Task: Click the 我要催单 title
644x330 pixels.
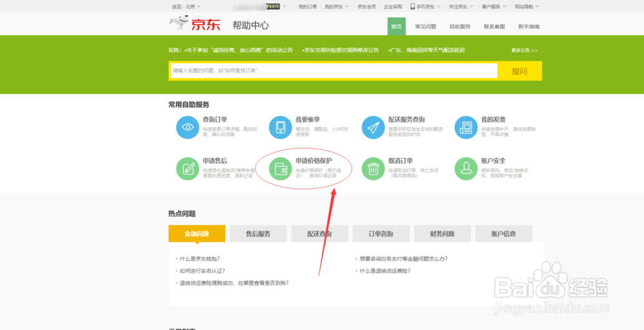Action: tap(308, 120)
